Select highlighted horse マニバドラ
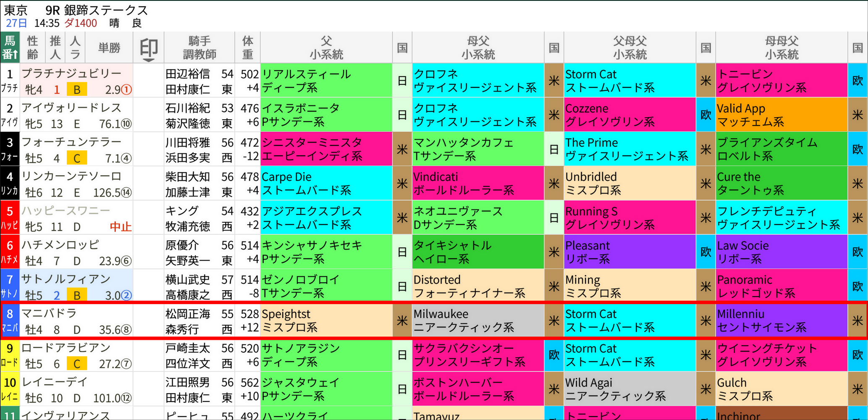This screenshot has width=868, height=420. pos(49,313)
